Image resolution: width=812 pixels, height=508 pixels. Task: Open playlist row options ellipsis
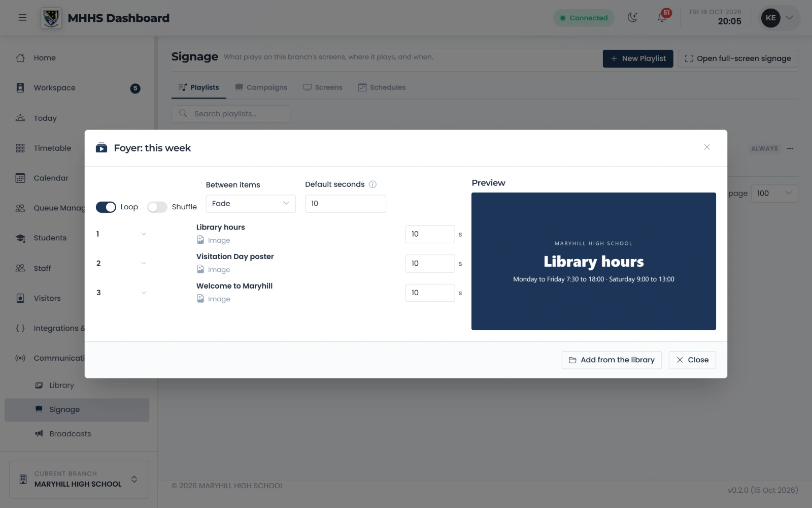(x=790, y=148)
